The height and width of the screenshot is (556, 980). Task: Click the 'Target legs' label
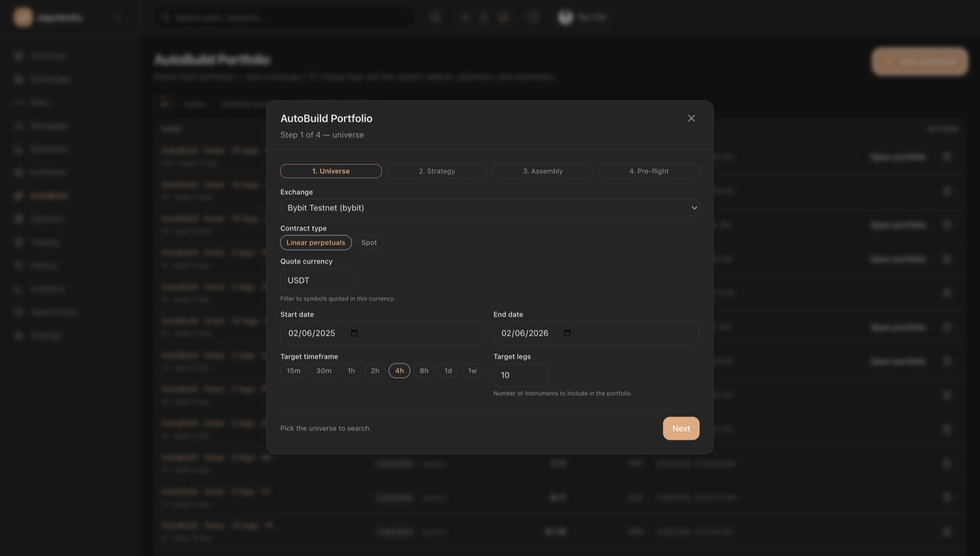tap(512, 357)
